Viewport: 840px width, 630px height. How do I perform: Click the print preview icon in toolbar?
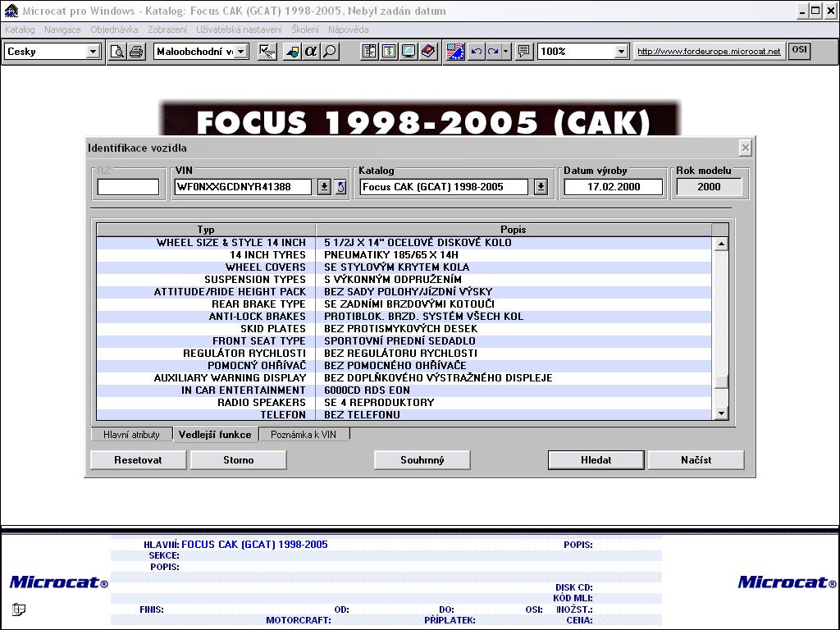(x=118, y=52)
